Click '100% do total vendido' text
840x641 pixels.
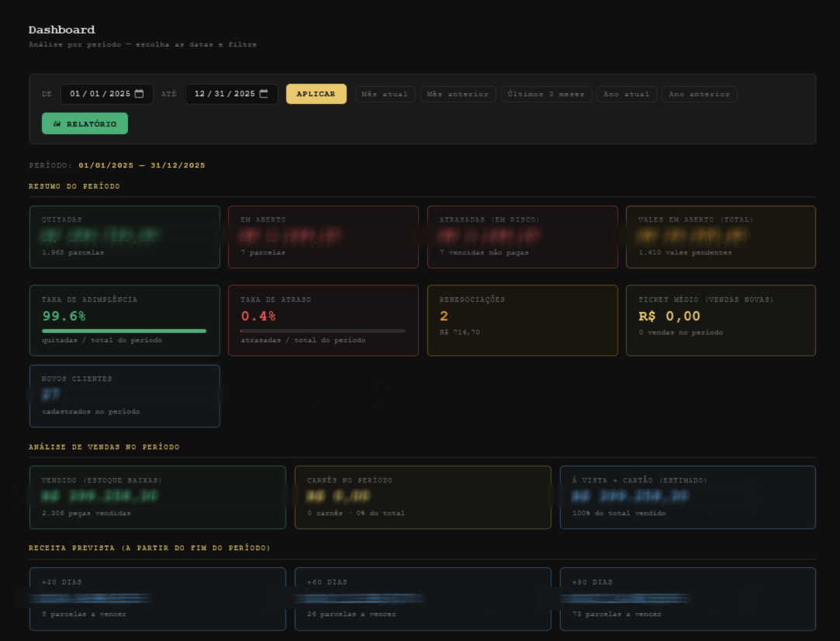click(x=619, y=514)
